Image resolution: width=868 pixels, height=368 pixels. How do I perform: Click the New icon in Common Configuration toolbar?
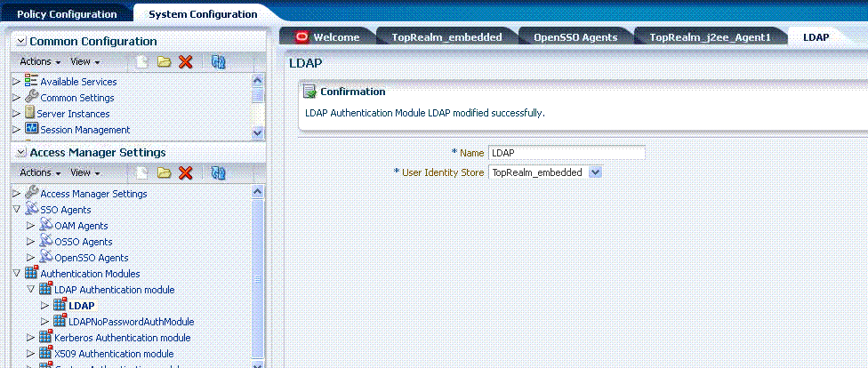click(142, 62)
